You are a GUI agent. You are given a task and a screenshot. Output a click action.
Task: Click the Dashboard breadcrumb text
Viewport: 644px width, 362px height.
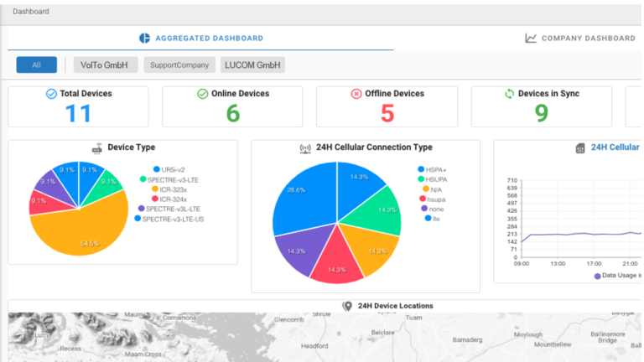tap(31, 12)
